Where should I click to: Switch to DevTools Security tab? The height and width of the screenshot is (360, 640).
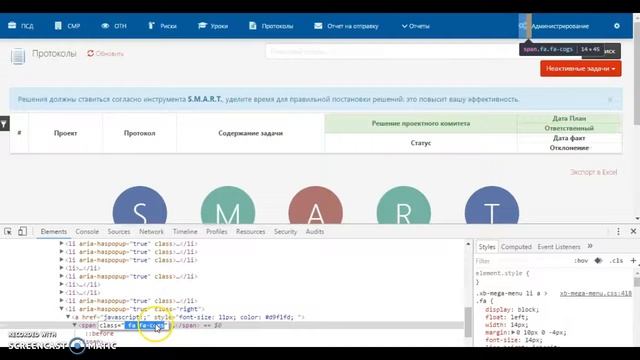click(x=285, y=231)
